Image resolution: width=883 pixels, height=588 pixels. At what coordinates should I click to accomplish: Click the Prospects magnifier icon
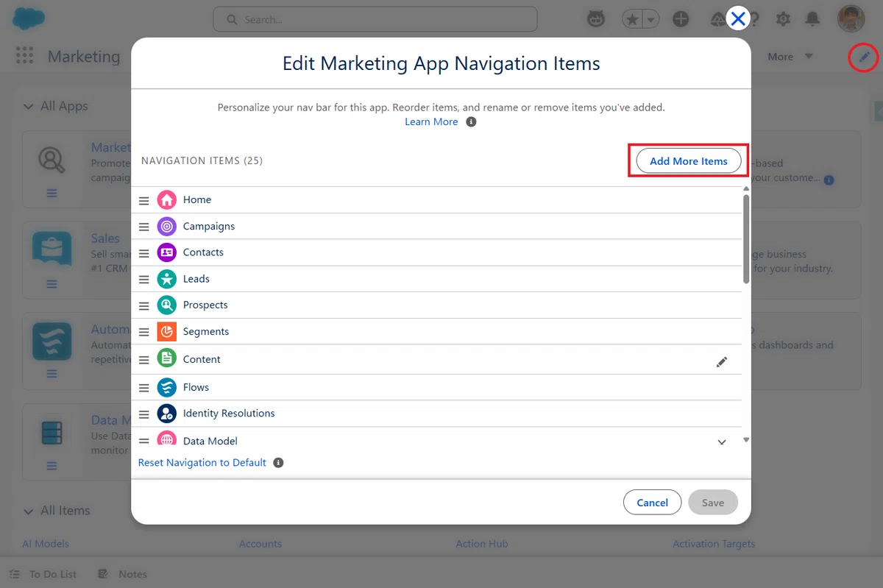(167, 305)
